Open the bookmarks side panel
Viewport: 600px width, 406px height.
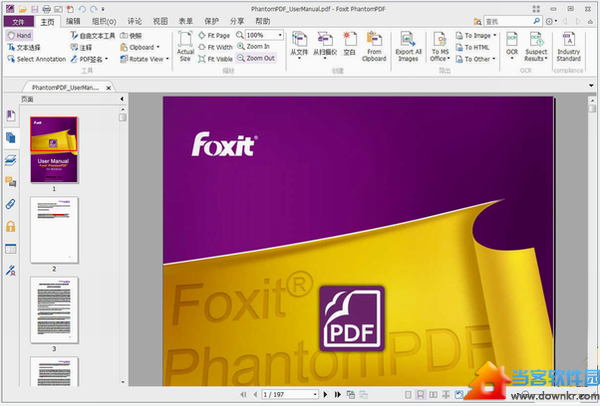click(11, 116)
